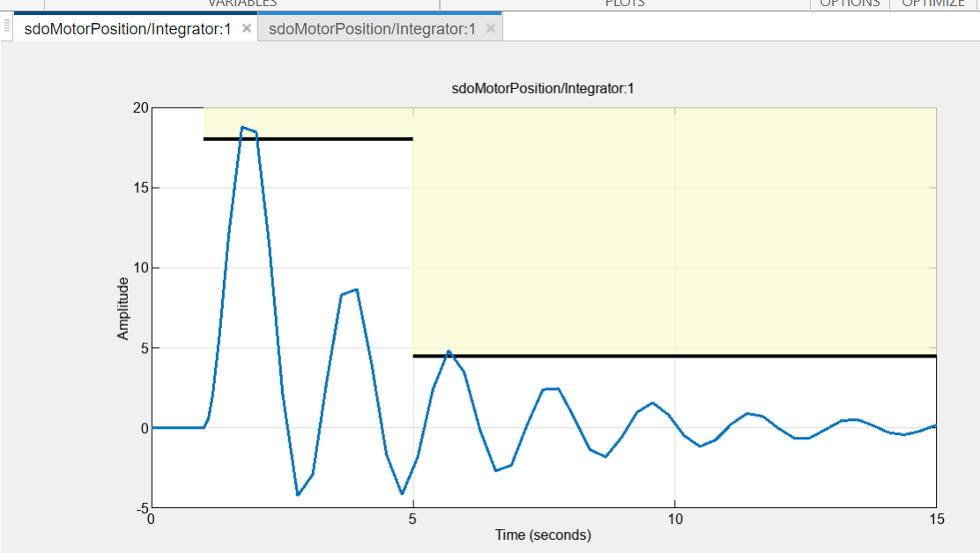Click the VARIABLES ribbon section label
Image resolution: width=980 pixels, height=553 pixels.
242,4
